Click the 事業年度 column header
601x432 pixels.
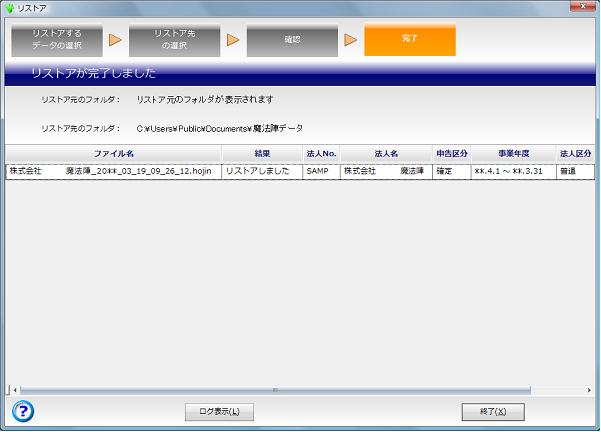(512, 154)
